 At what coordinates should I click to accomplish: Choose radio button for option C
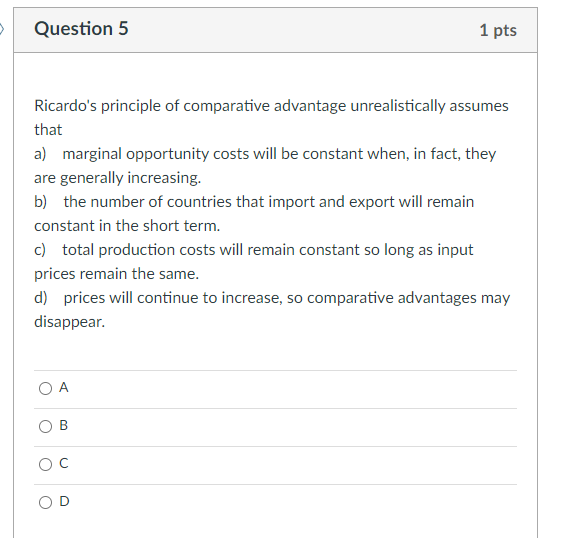tap(46, 464)
